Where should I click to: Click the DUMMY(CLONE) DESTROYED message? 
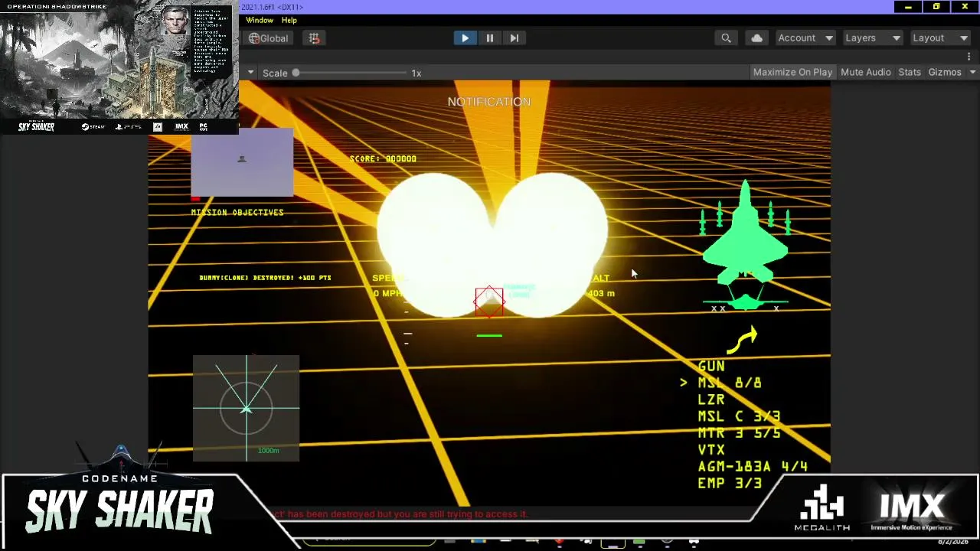tap(265, 278)
